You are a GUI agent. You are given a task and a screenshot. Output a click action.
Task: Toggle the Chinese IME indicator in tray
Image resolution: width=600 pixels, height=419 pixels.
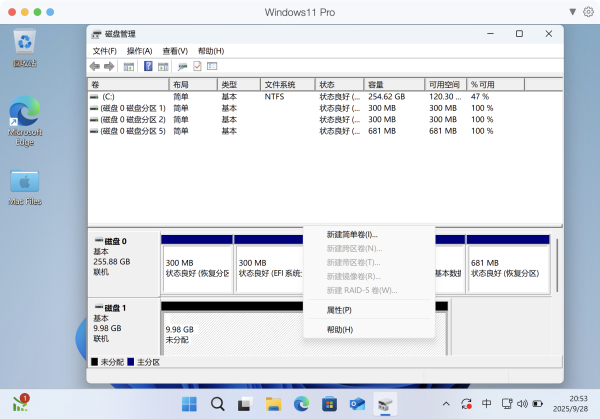(x=486, y=403)
